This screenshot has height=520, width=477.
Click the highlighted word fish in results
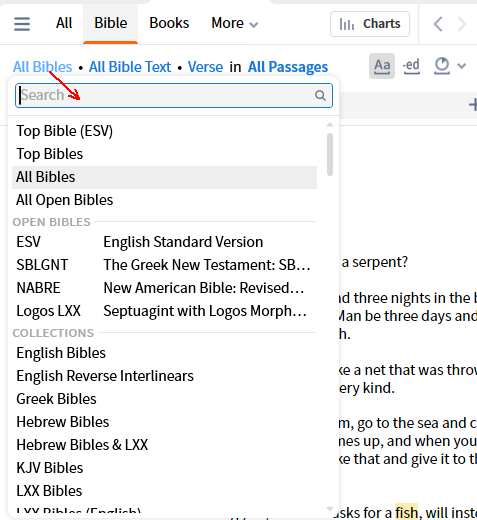(406, 512)
